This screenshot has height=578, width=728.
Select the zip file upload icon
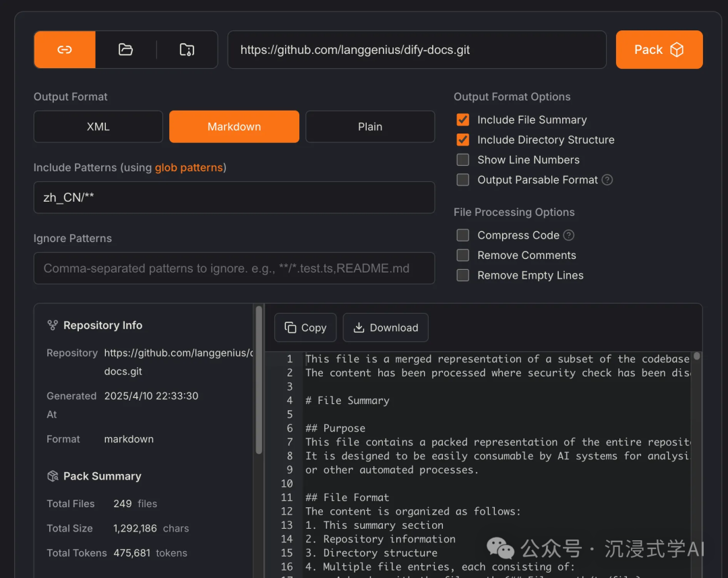pyautogui.click(x=187, y=50)
